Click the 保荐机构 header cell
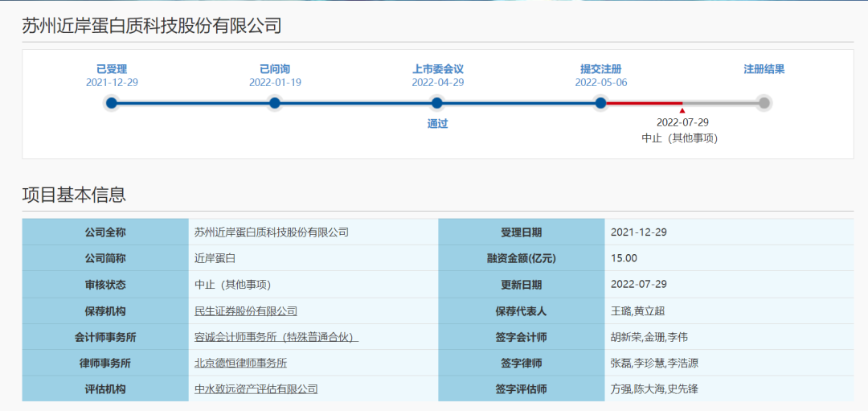Viewport: 868px width, 411px height. pyautogui.click(x=105, y=311)
